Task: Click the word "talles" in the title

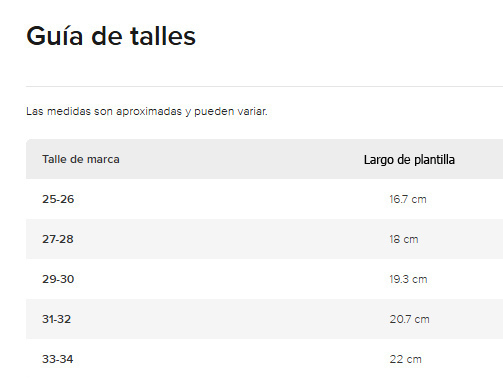Action: pos(163,36)
